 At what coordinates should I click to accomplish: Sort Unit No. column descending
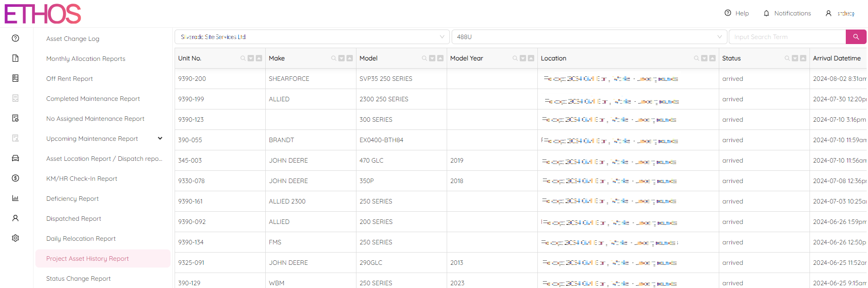pos(251,58)
